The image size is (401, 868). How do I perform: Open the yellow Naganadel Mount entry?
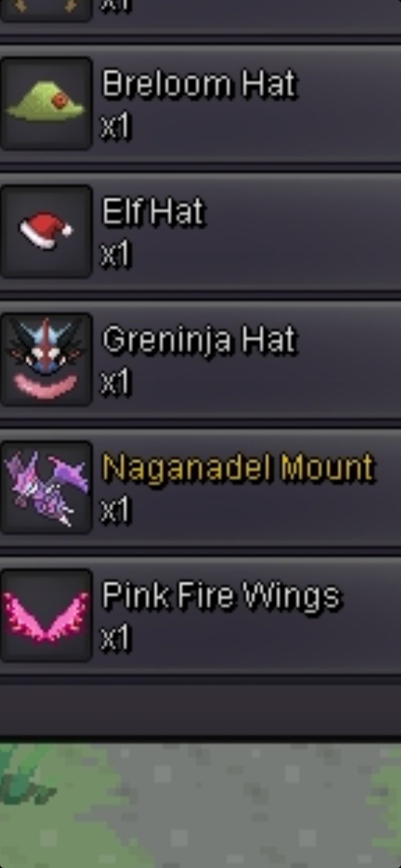(238, 468)
